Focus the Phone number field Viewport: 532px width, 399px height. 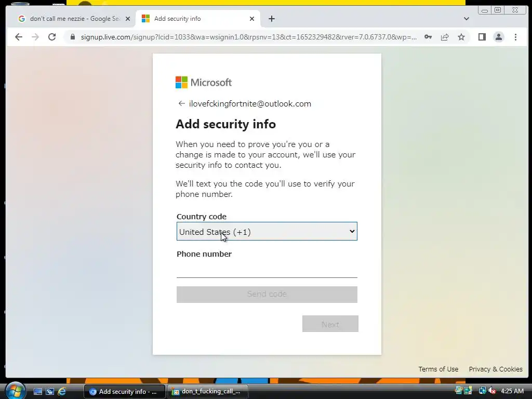coord(267,270)
